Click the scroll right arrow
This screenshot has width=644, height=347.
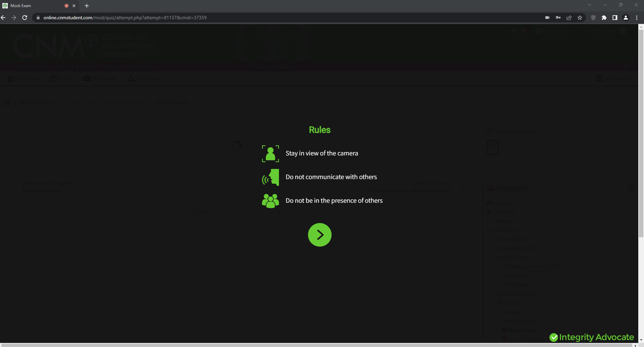tap(636, 345)
